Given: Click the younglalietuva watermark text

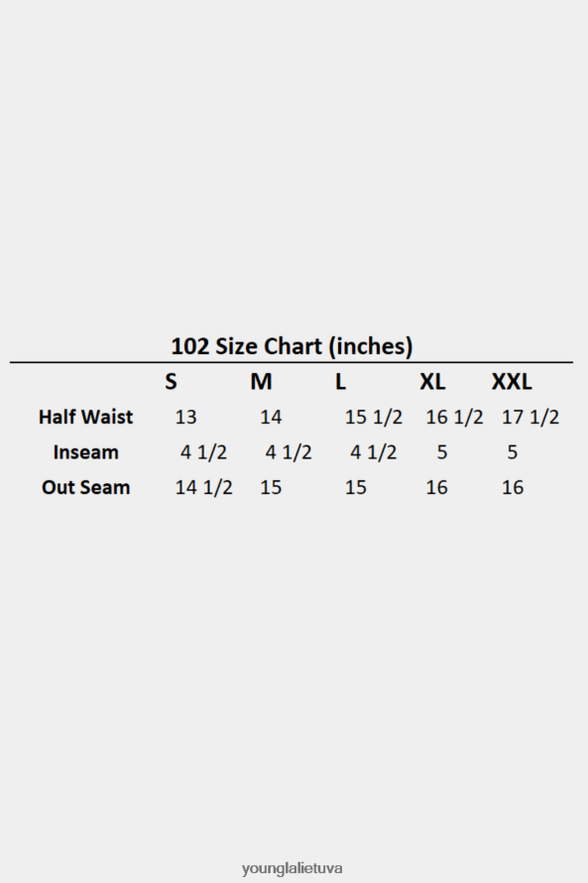Looking at the screenshot, I should point(293,868).
